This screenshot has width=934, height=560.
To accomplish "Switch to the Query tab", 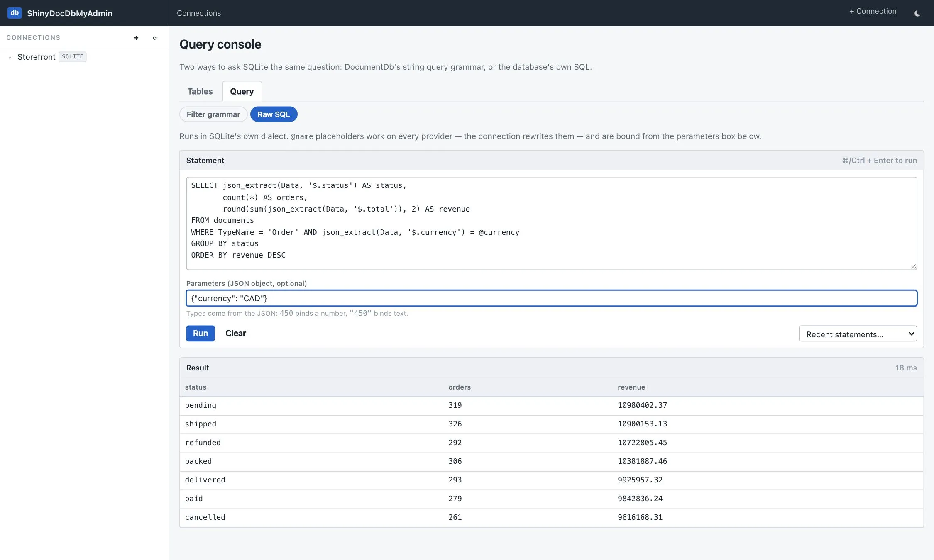I will pos(242,91).
